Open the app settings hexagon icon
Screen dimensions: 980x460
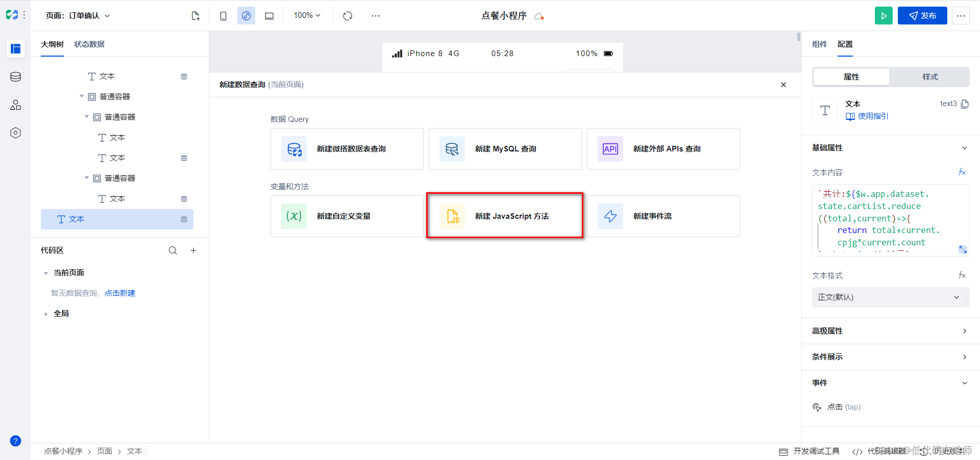(15, 133)
